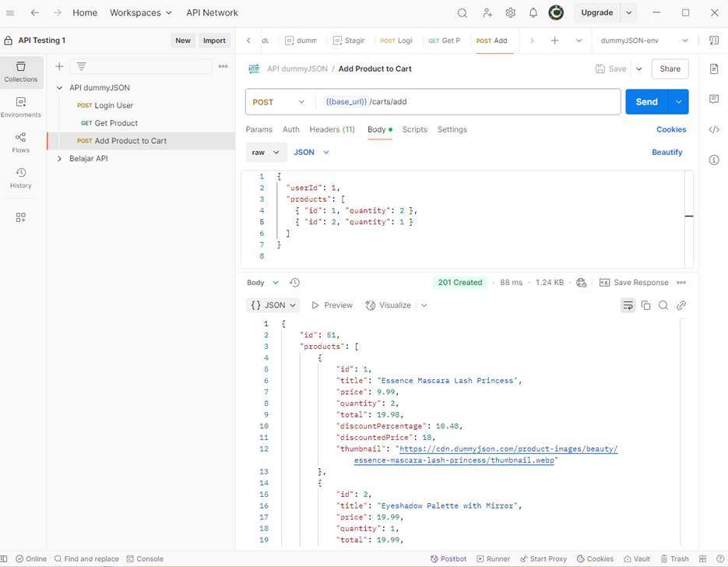728x567 pixels.
Task: Open the dummyJSON-env environment selector
Action: (645, 40)
